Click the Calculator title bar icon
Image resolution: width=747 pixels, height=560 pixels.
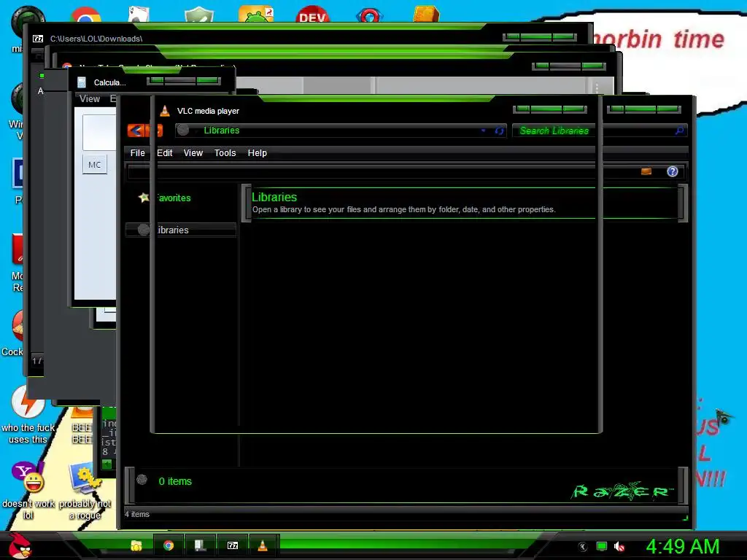[82, 82]
